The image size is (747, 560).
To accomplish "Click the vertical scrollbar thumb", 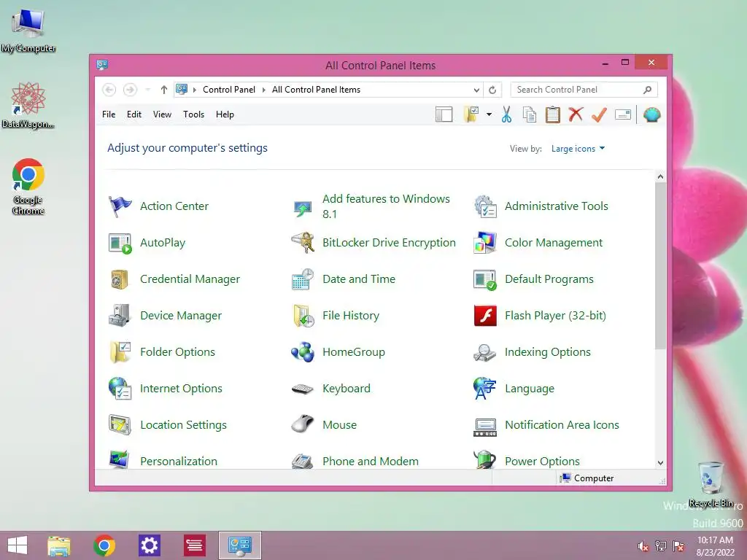I will (x=660, y=265).
